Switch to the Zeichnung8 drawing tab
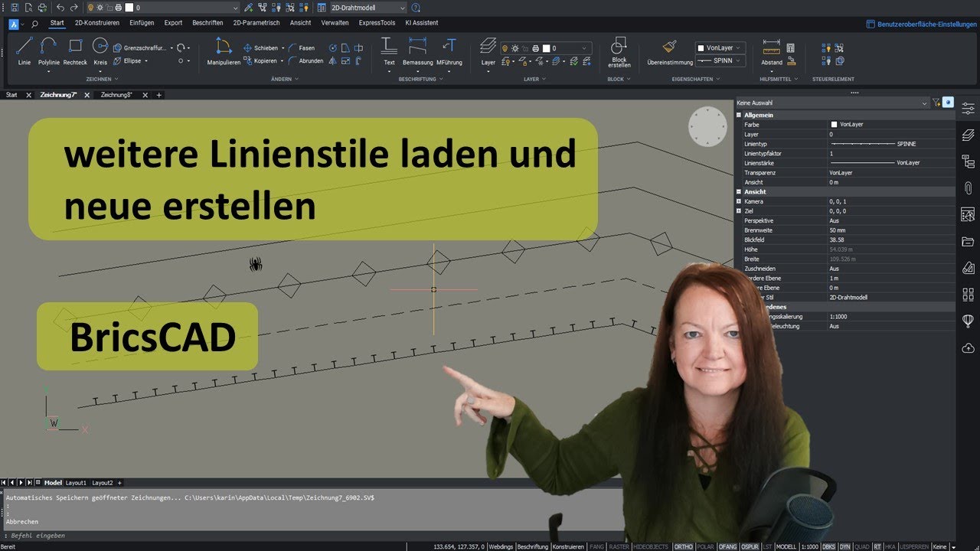This screenshot has height=551, width=980. coord(116,95)
